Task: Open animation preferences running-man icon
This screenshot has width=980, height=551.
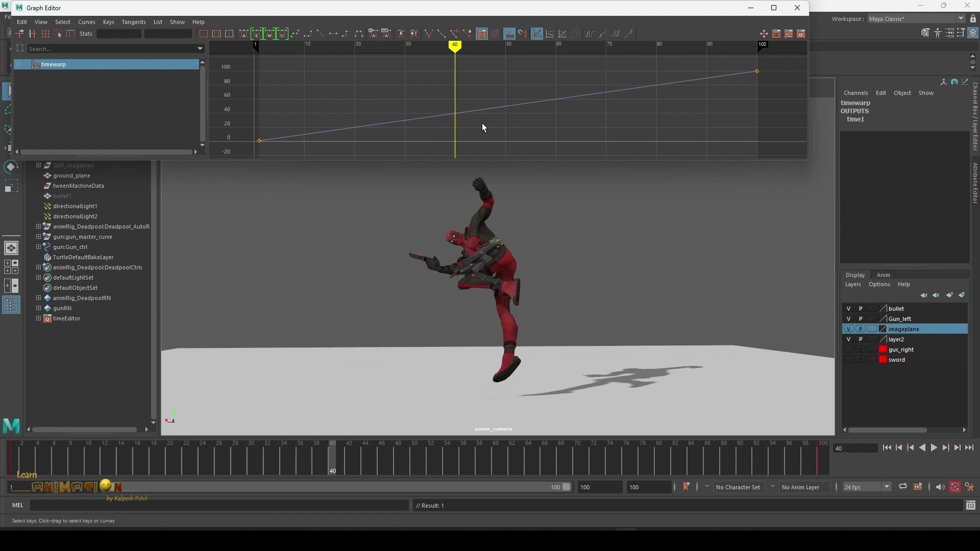Action: click(x=969, y=487)
